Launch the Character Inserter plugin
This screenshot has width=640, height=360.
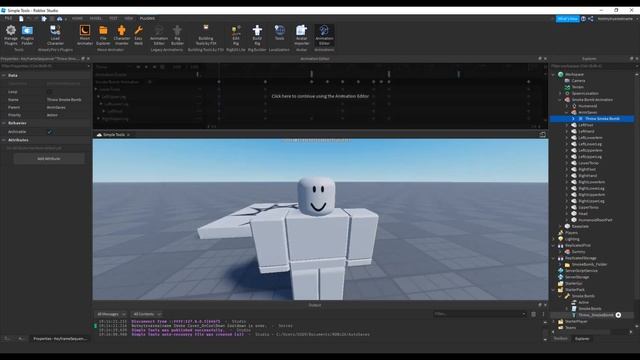tap(122, 35)
